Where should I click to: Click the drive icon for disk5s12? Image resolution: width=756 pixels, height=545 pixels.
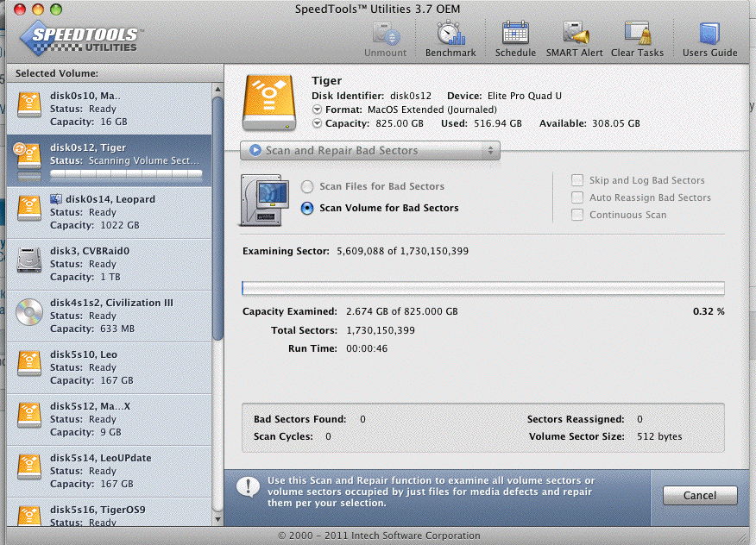pos(29,416)
